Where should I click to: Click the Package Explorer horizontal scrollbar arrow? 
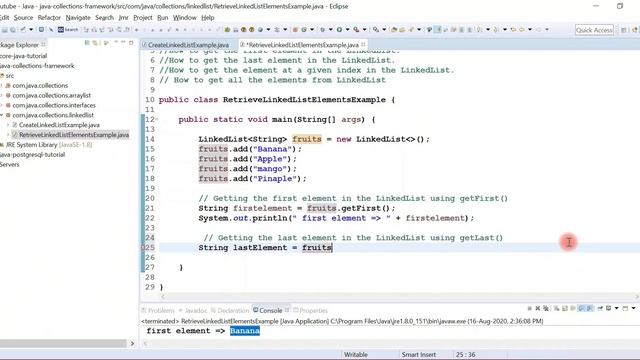click(x=132, y=344)
